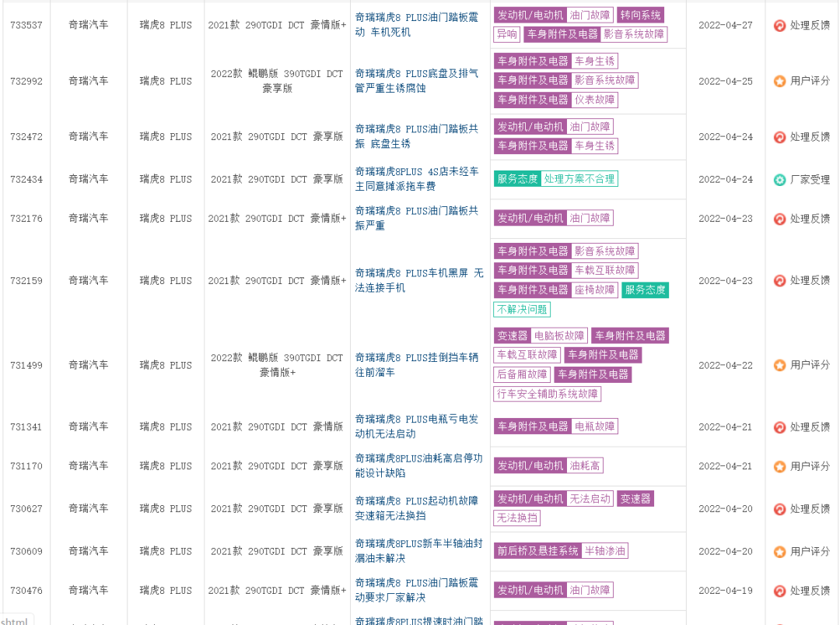Click the 行车安全辅助系统故障 tag
The height and width of the screenshot is (625, 840).
[547, 394]
